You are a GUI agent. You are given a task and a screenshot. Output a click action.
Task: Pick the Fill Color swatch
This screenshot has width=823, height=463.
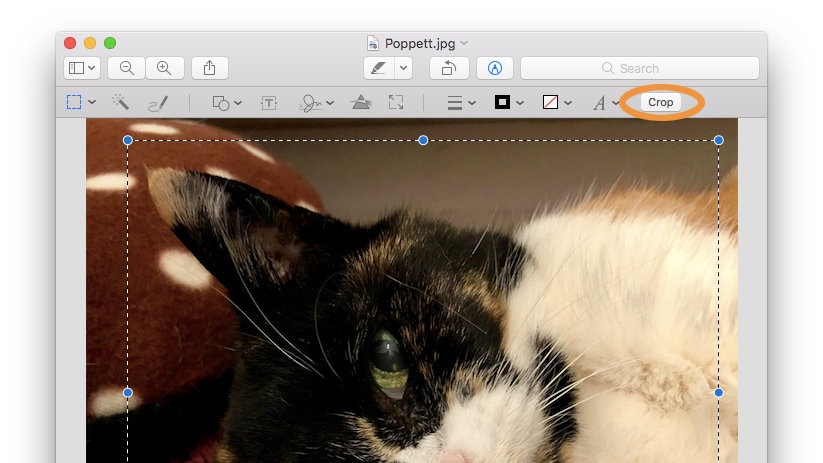(550, 102)
